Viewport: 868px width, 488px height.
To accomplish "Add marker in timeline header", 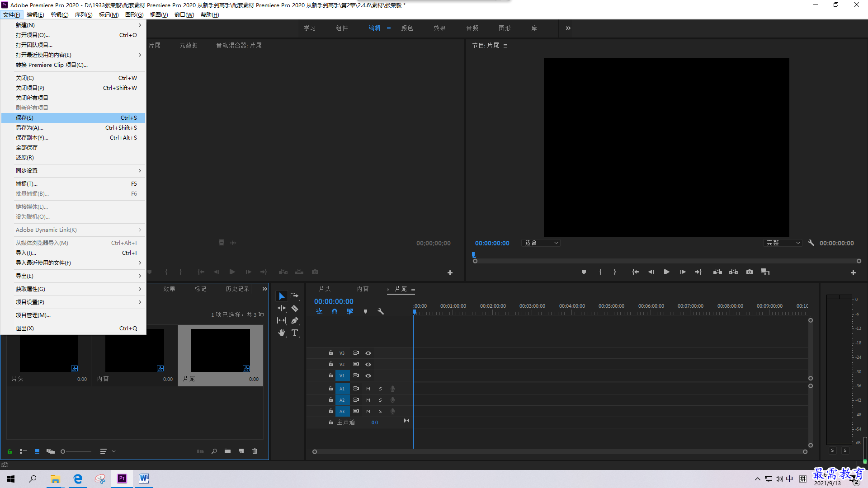I will pos(365,311).
